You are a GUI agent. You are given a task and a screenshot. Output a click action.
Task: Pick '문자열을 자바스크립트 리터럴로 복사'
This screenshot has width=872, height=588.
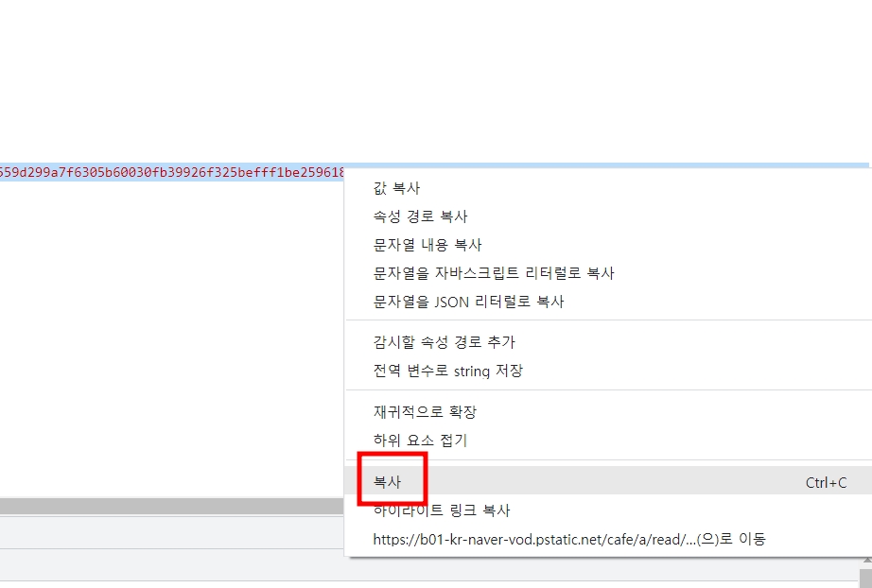[x=608, y=273]
